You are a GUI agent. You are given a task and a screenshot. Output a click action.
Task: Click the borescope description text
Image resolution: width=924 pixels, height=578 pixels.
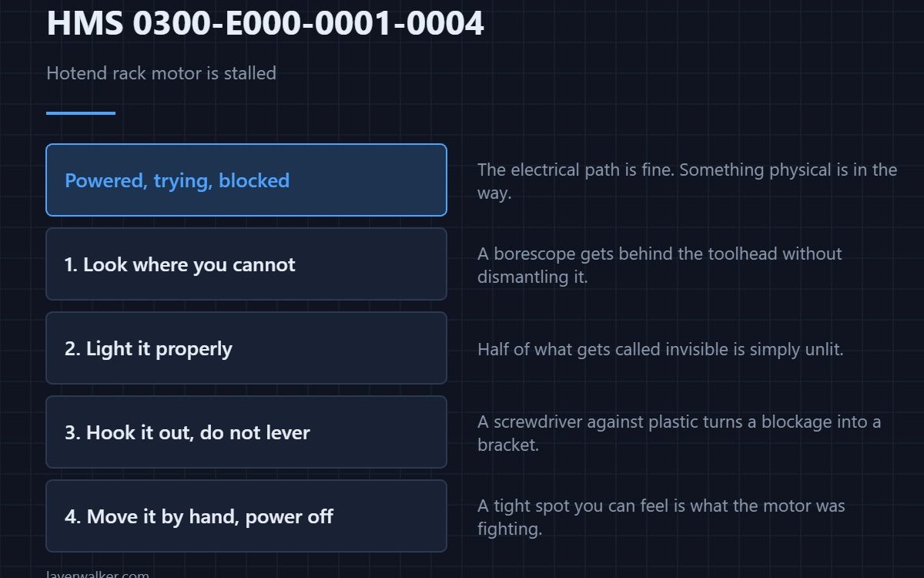660,265
